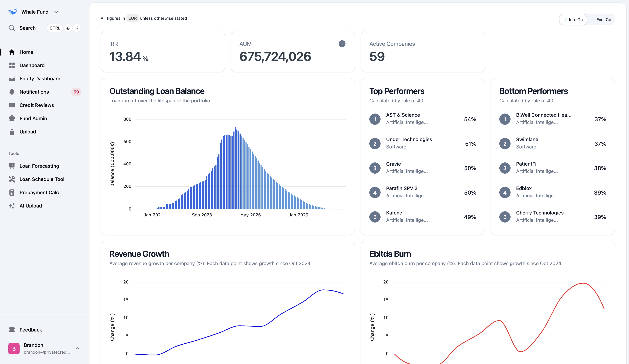Click the search magnifier icon
The image size is (629, 364).
[12, 28]
